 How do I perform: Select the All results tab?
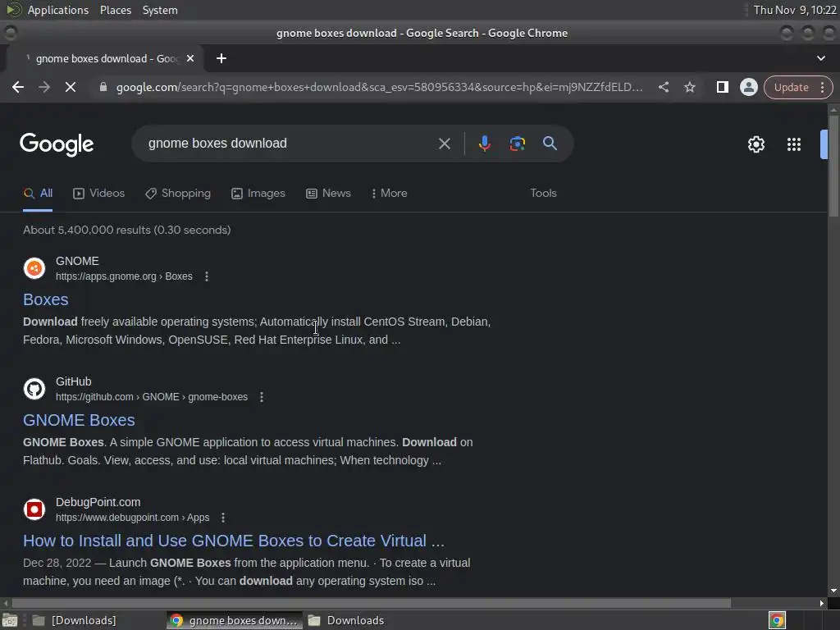tap(38, 194)
